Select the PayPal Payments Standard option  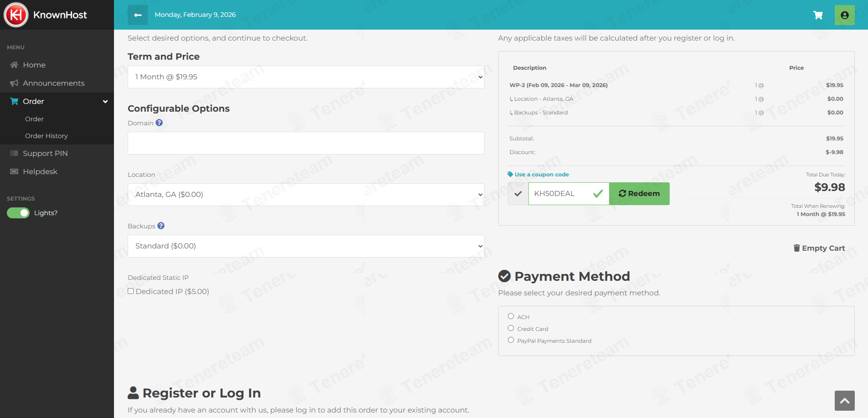pyautogui.click(x=511, y=340)
